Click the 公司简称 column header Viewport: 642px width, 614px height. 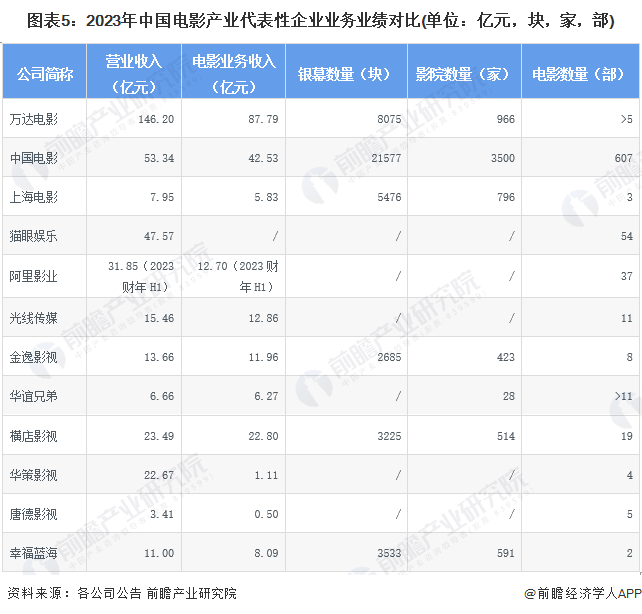click(x=45, y=71)
